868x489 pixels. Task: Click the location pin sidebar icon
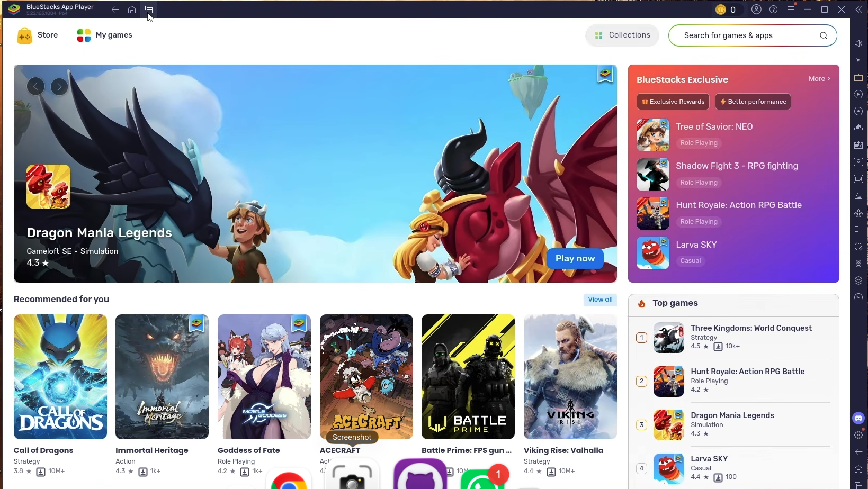tap(858, 264)
